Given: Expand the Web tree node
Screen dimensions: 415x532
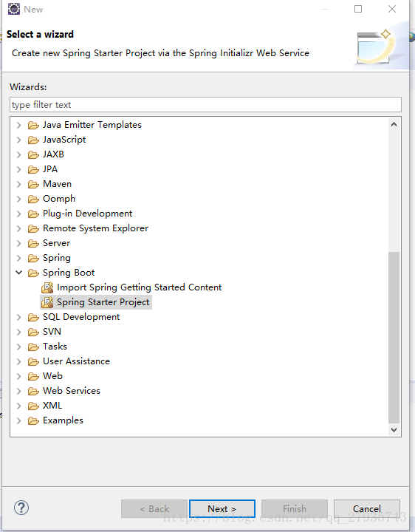Looking at the screenshot, I should point(19,376).
